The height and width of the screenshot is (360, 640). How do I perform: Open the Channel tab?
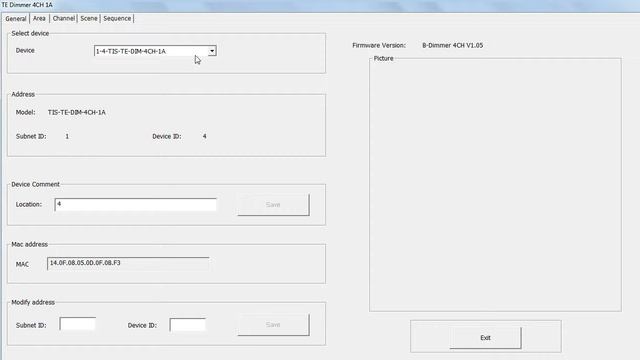(64, 18)
